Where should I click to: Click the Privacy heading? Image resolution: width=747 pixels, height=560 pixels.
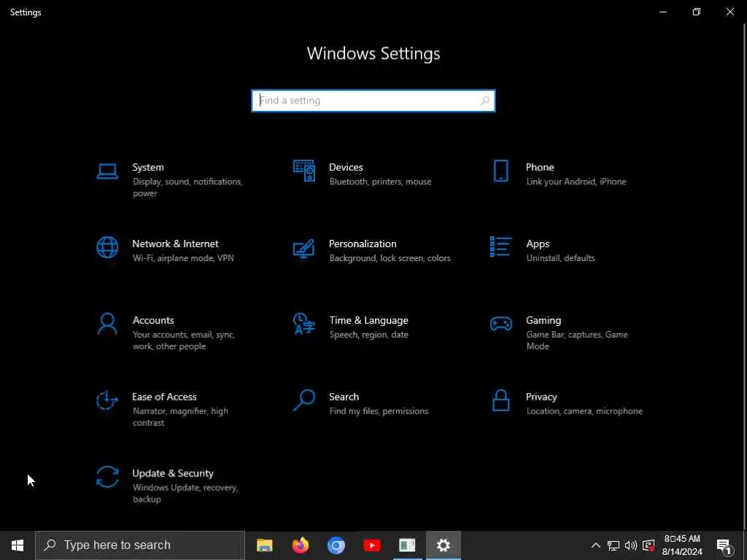pos(541,397)
